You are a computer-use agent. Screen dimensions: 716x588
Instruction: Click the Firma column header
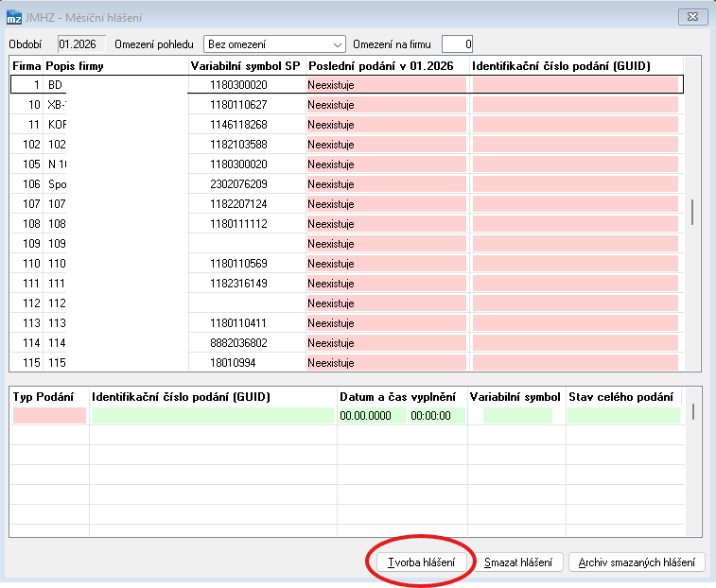[26, 66]
